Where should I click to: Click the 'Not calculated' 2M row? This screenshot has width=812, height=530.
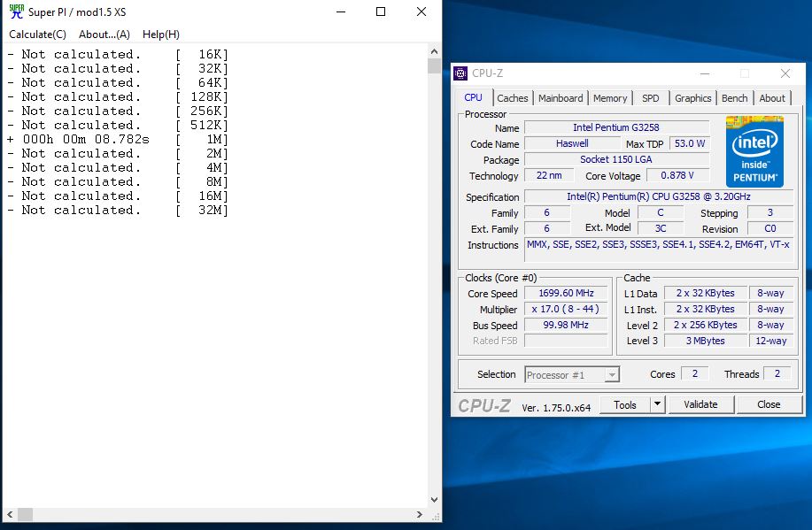tap(118, 154)
